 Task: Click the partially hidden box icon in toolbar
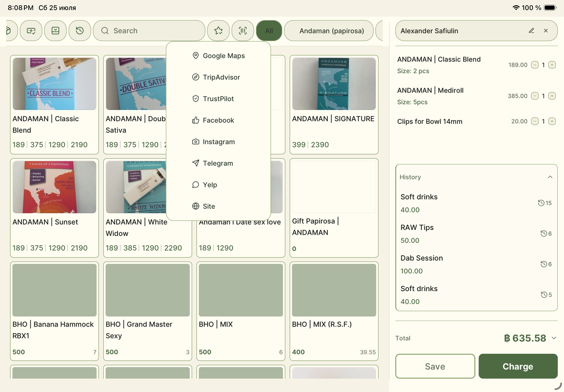11,31
